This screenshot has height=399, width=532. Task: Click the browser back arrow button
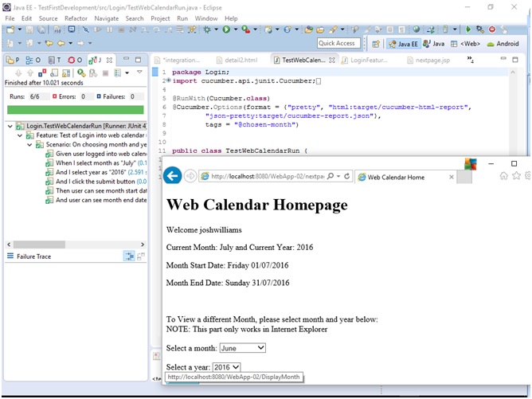point(172,176)
